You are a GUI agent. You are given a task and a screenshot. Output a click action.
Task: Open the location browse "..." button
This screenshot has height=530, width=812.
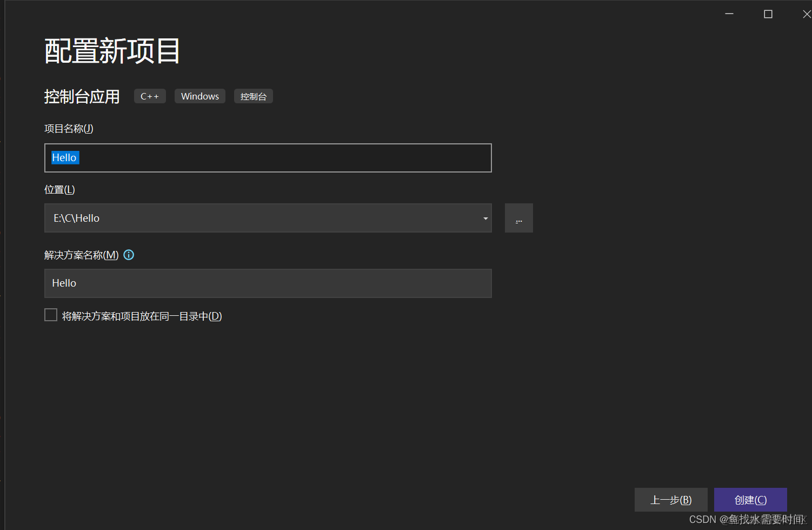[518, 218]
